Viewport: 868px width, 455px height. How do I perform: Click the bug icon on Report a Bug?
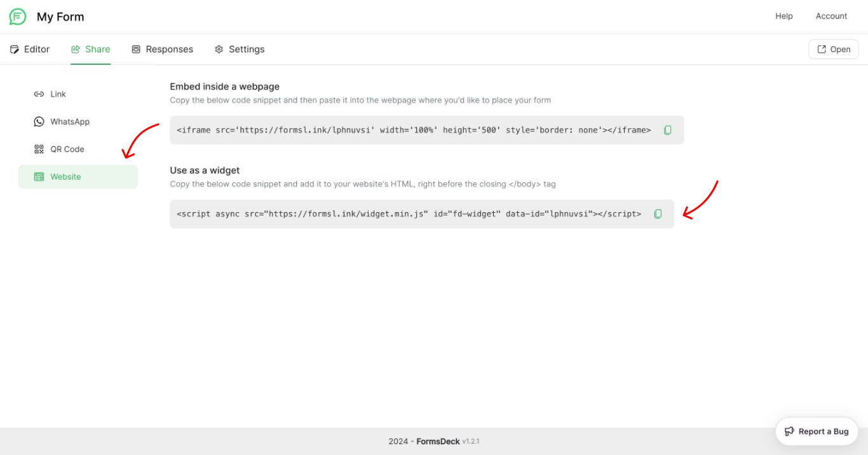[789, 431]
